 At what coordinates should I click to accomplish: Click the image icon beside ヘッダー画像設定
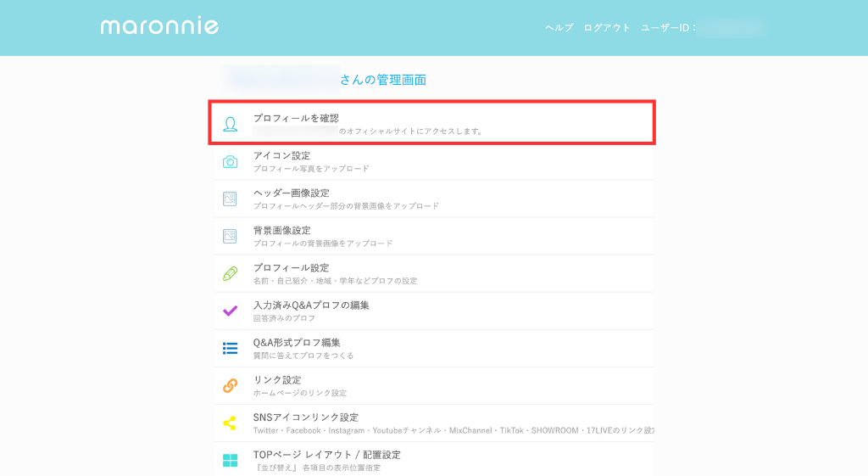pos(230,199)
